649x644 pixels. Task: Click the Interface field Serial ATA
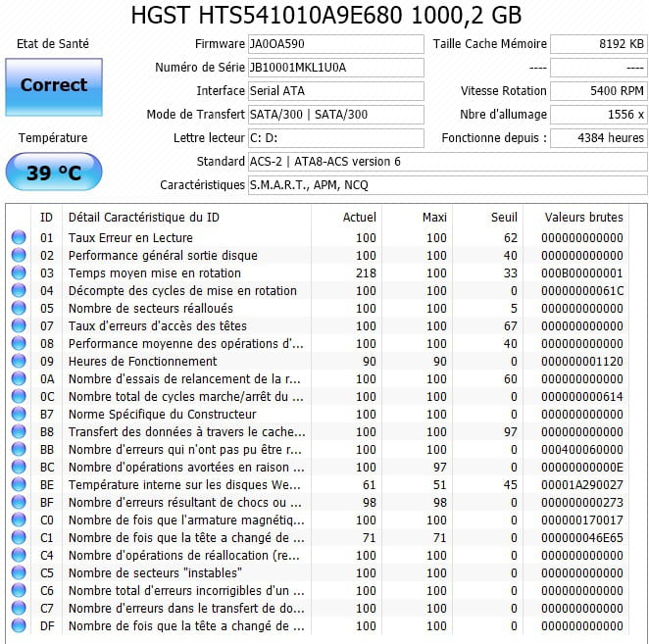[x=335, y=91]
